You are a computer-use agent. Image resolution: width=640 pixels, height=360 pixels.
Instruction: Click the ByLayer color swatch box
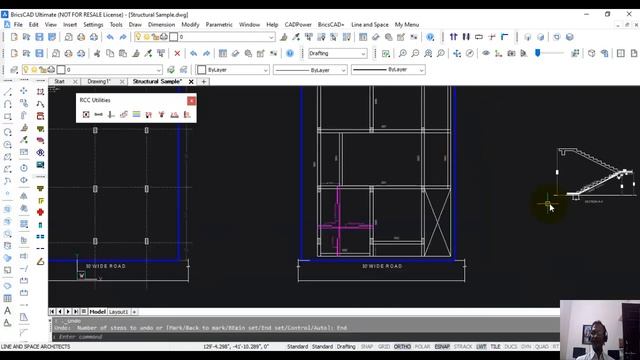202,70
